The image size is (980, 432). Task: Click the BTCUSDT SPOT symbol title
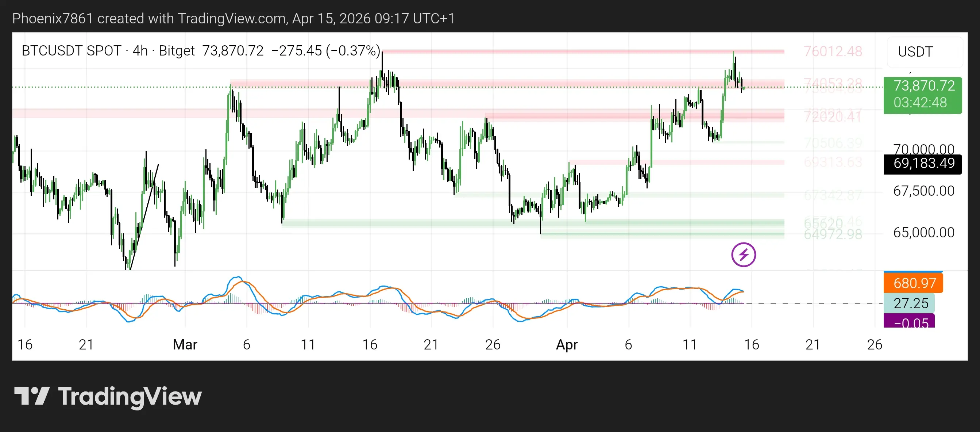[71, 51]
